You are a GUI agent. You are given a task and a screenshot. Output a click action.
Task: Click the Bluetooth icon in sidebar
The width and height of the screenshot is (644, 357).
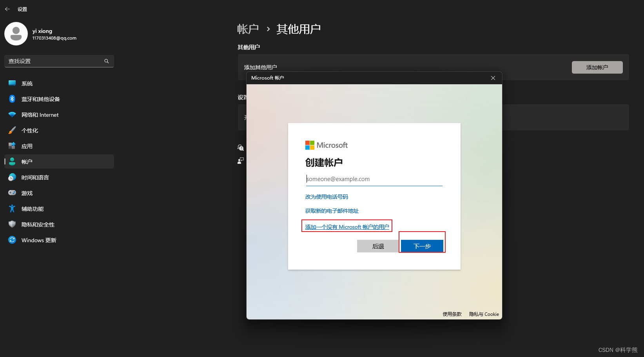point(12,99)
